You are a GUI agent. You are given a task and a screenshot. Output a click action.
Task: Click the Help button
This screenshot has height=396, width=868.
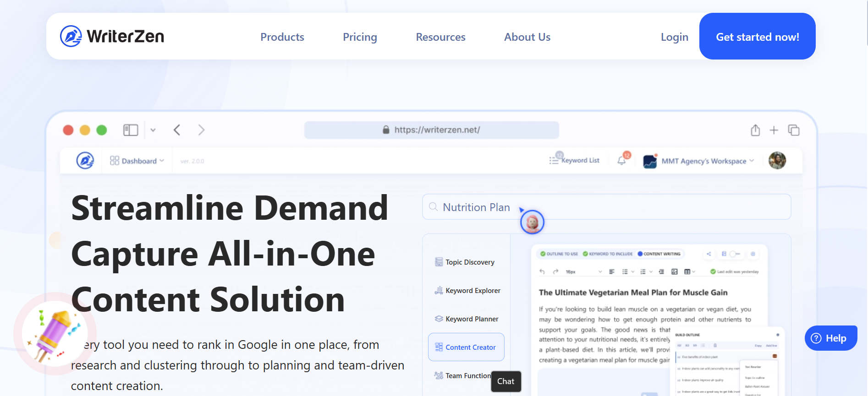831,338
